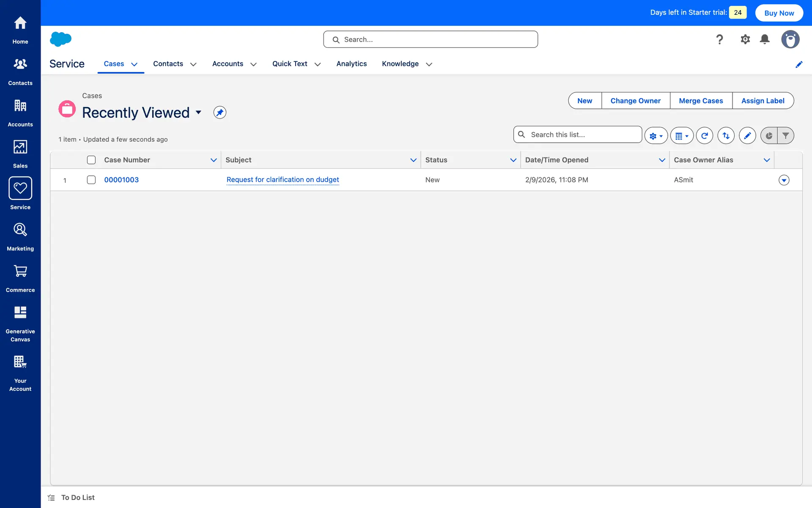Click the inline edit pencil icon
The width and height of the screenshot is (812, 508).
pos(747,135)
